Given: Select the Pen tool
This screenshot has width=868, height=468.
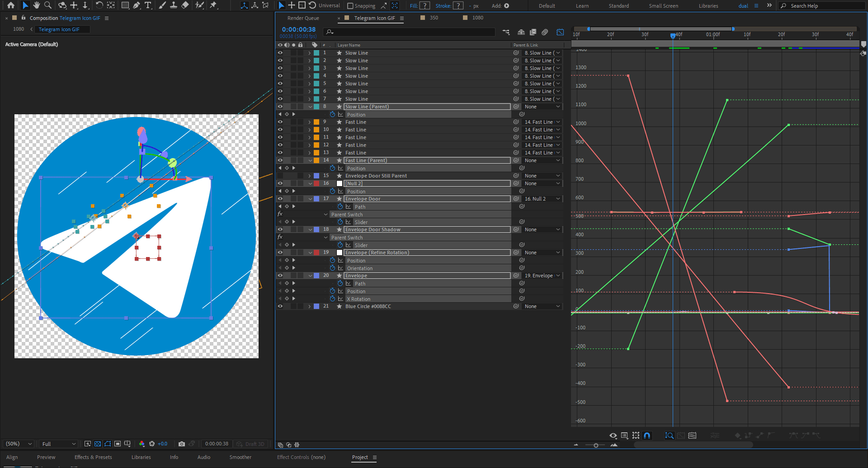Looking at the screenshot, I should (x=137, y=5).
